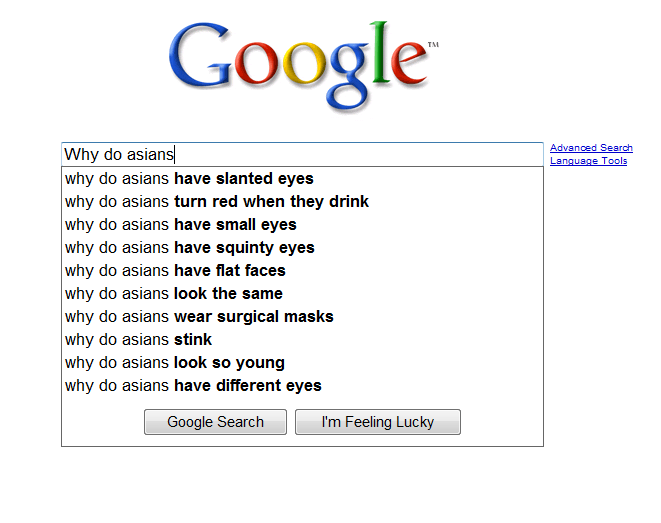Click the Google Search button
The image size is (661, 523).
[x=215, y=422]
